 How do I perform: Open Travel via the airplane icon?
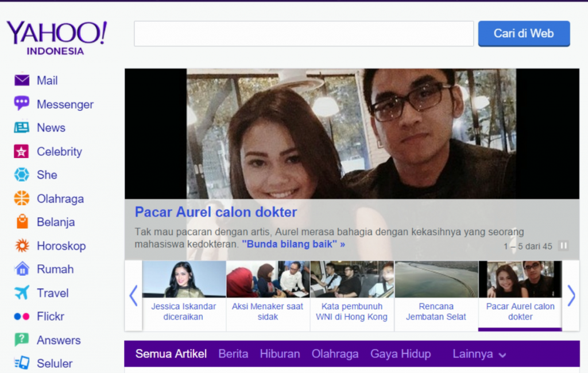tap(22, 293)
